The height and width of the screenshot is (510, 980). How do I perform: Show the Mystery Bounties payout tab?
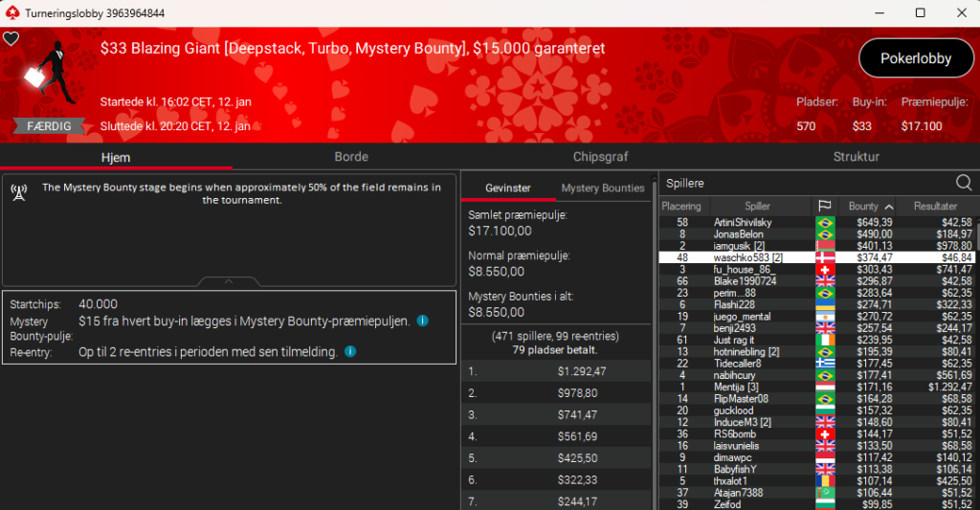[x=603, y=188]
